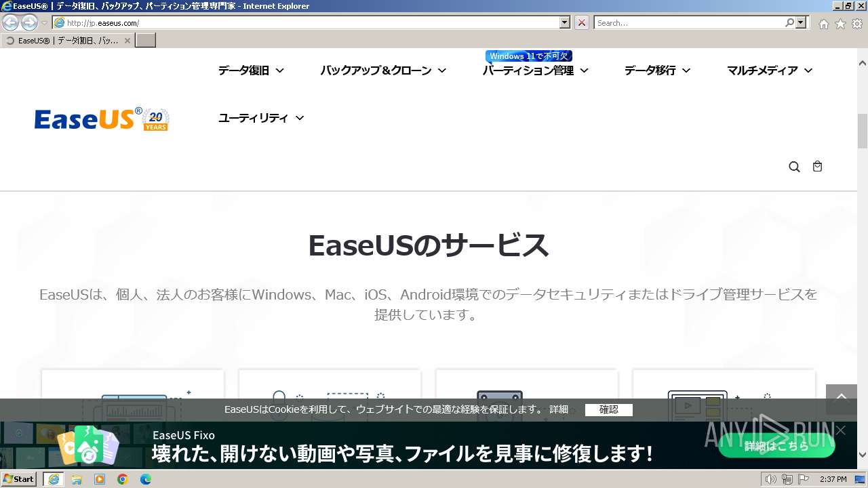This screenshot has width=868, height=488.
Task: Select the EaseUS page tab
Action: coord(66,41)
